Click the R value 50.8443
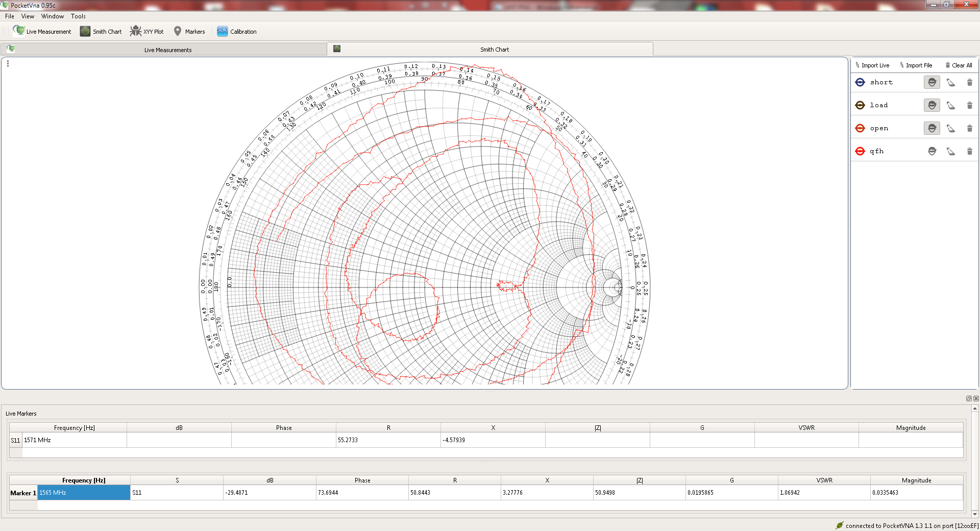Image resolution: width=980 pixels, height=531 pixels. [x=455, y=493]
